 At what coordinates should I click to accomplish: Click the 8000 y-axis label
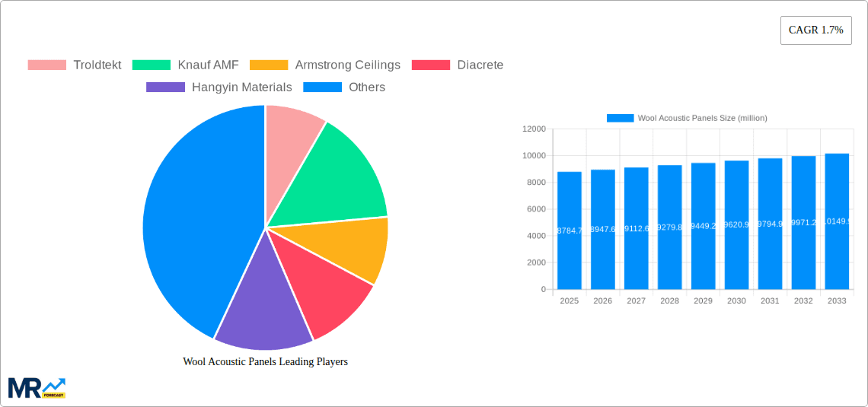pos(537,183)
